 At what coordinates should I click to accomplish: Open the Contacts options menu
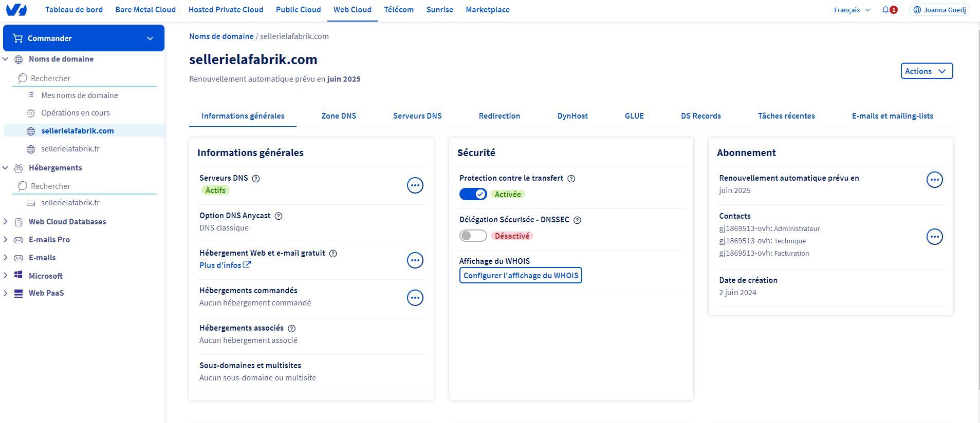(x=934, y=237)
